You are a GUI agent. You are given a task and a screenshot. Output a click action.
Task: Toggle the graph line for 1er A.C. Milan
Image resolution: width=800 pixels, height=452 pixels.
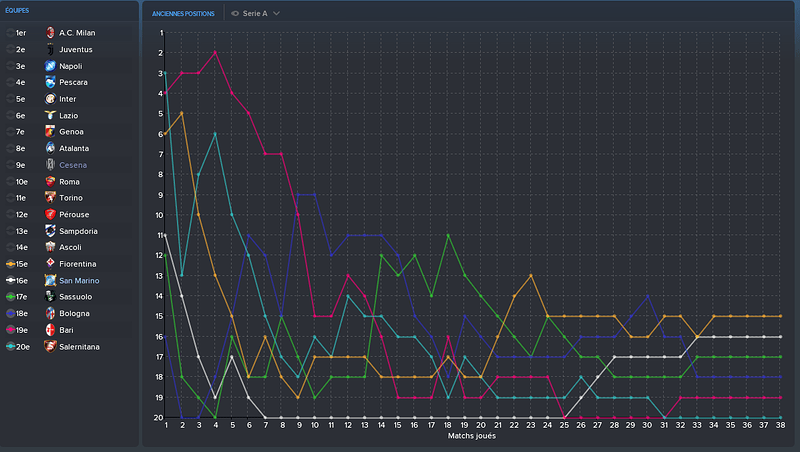coord(10,33)
